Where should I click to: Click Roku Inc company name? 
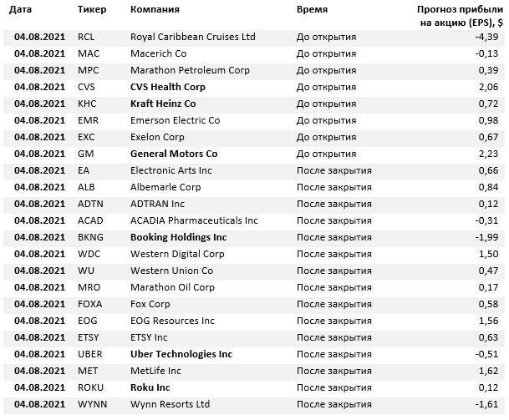pos(150,387)
